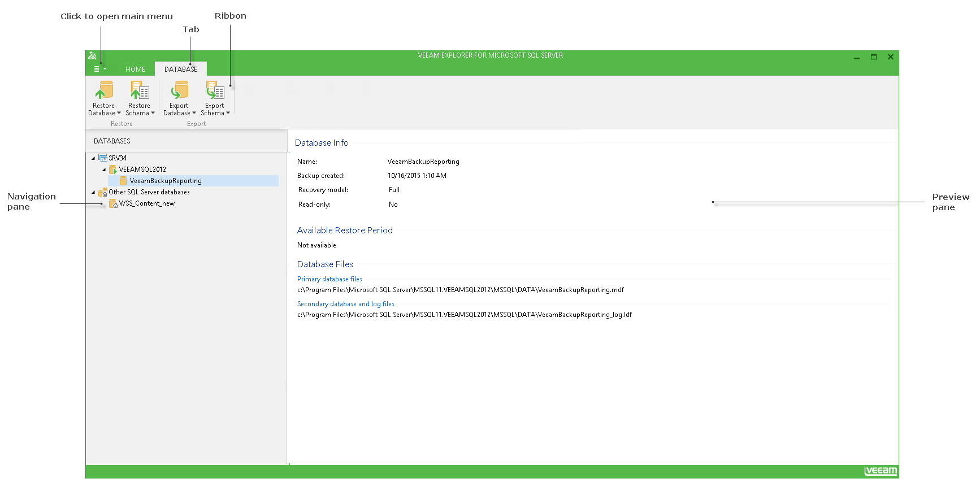Open the Restore Schema dropdown arrow
The width and height of the screenshot is (980, 487).
coord(153,113)
